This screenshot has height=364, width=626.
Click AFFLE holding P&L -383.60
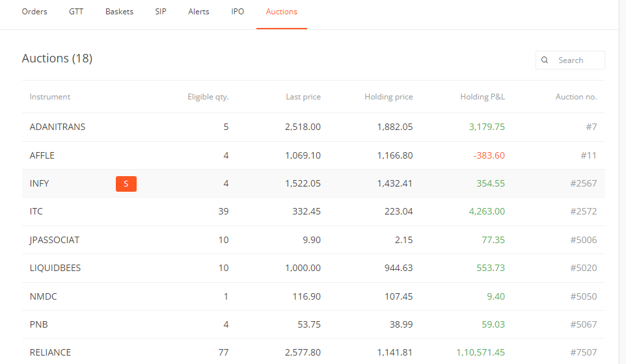[489, 155]
